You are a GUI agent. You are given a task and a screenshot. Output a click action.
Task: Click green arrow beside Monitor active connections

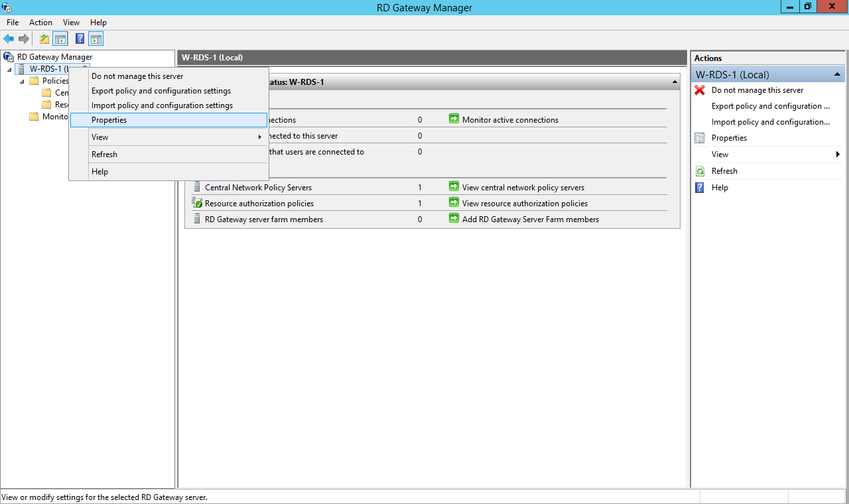click(x=454, y=119)
